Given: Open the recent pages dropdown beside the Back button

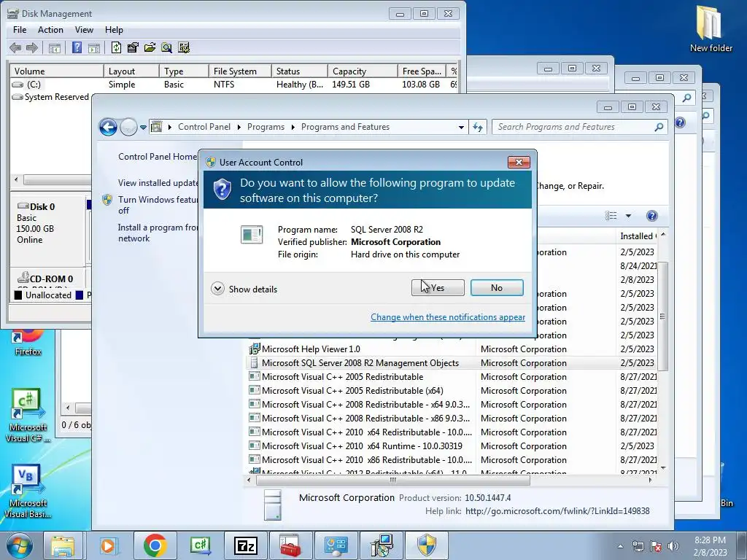Looking at the screenshot, I should (x=143, y=128).
